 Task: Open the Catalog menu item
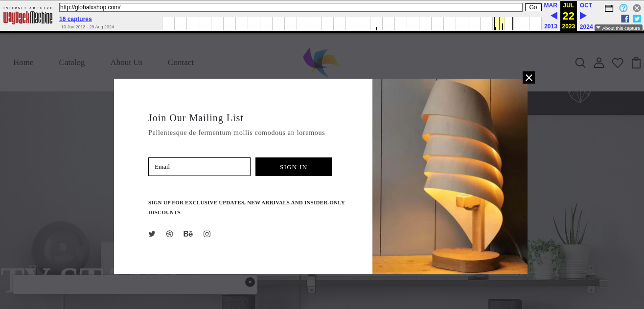click(x=72, y=63)
